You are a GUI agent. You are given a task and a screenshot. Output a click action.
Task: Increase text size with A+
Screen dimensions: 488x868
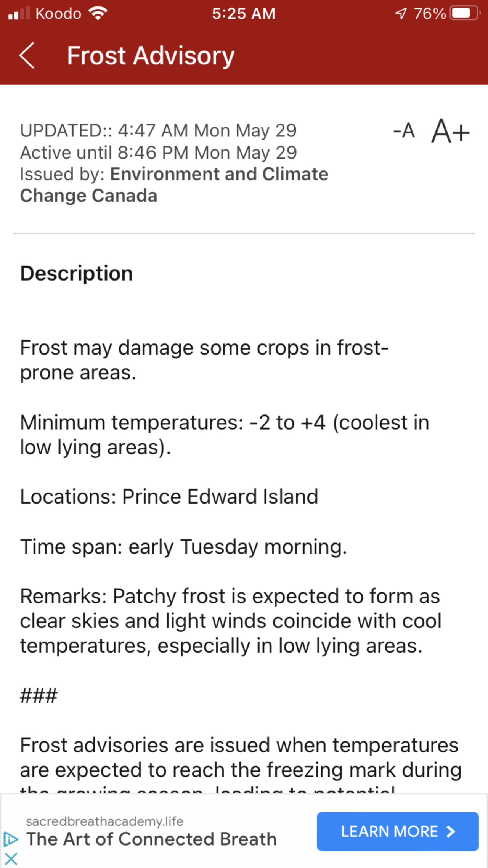(450, 132)
